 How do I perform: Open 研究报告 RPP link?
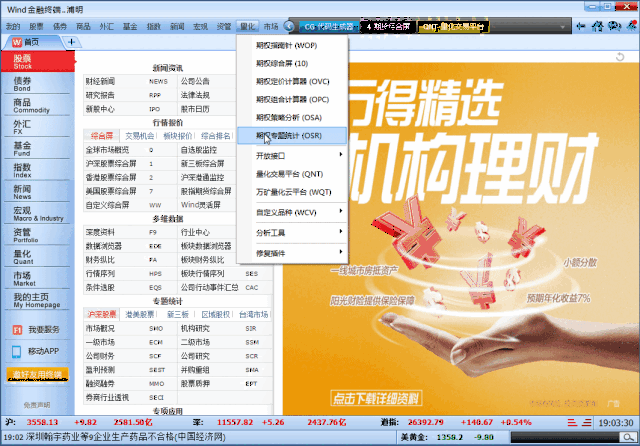click(130, 95)
